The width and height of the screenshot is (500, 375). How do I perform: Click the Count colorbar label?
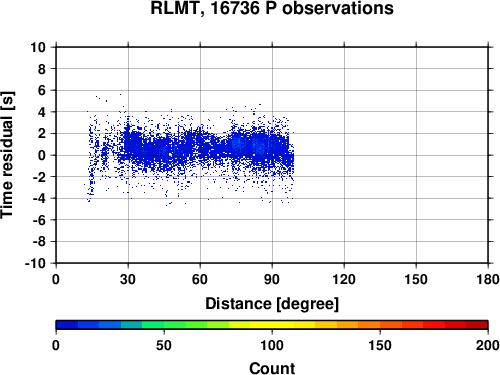272,368
